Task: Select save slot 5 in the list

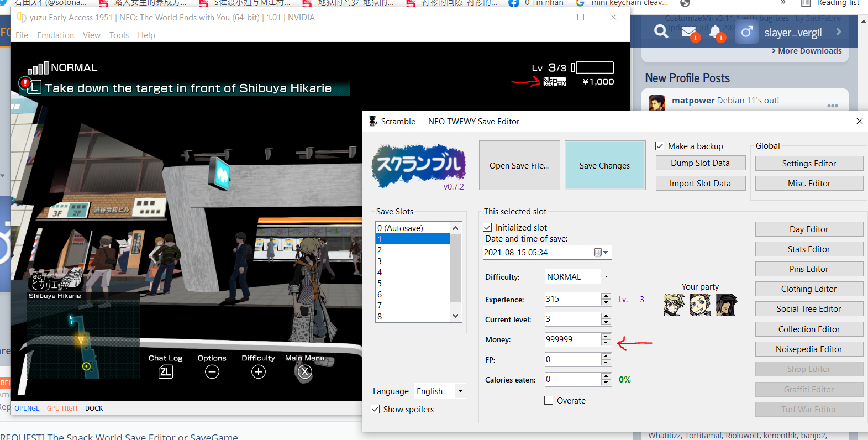Action: (413, 283)
